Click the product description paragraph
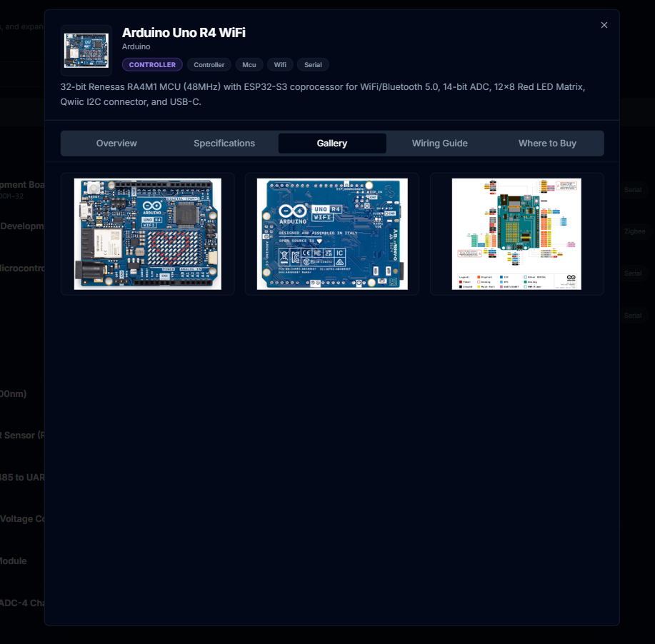Viewport: 655px width, 644px height. pos(322,94)
